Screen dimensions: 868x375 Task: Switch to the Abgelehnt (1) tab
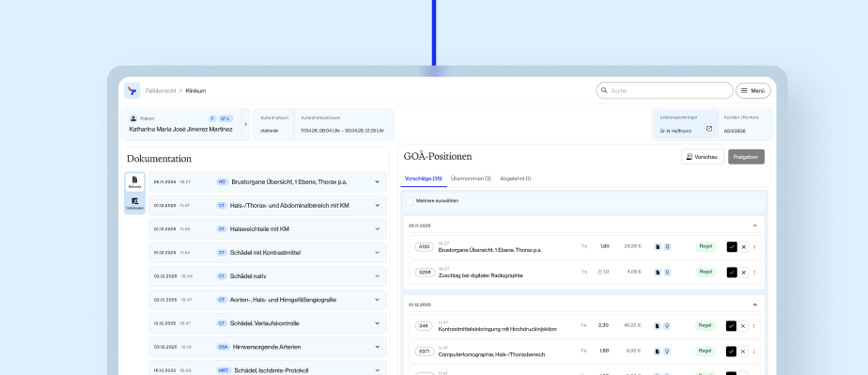pyautogui.click(x=516, y=179)
